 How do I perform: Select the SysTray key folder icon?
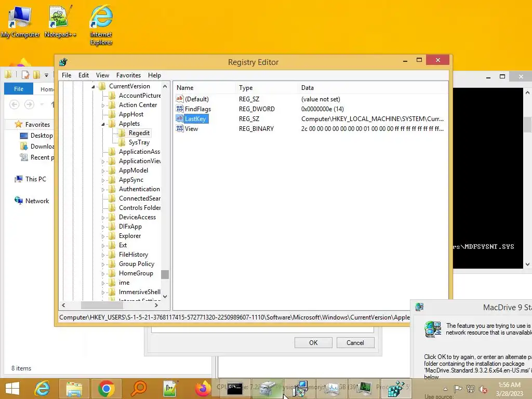(122, 142)
